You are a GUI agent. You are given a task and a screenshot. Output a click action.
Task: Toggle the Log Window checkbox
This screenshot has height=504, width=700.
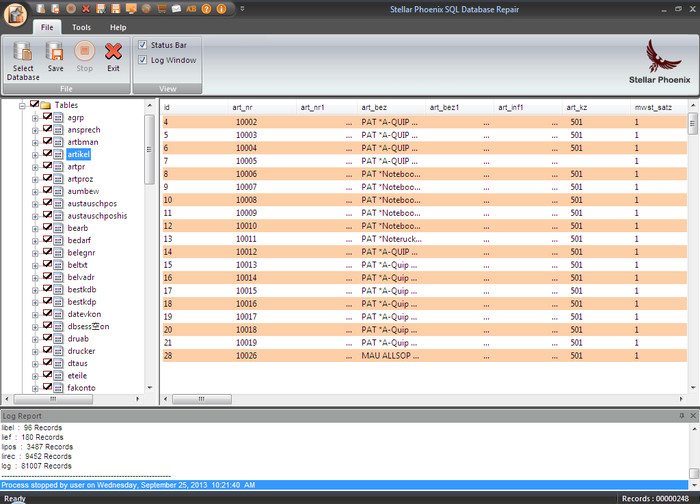[x=142, y=60]
